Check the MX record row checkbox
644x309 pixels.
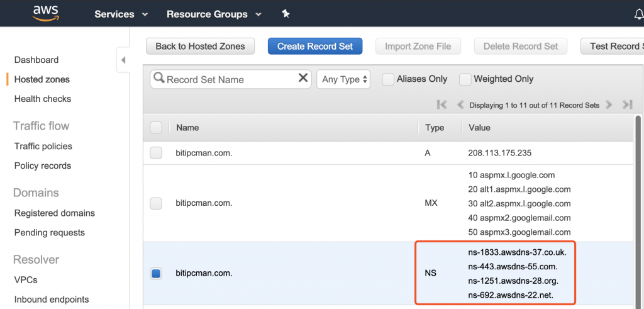tap(156, 203)
